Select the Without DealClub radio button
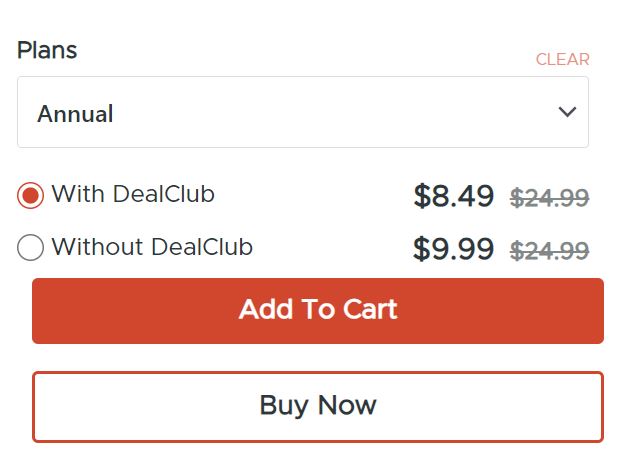Image resolution: width=621 pixels, height=462 pixels. pyautogui.click(x=31, y=247)
